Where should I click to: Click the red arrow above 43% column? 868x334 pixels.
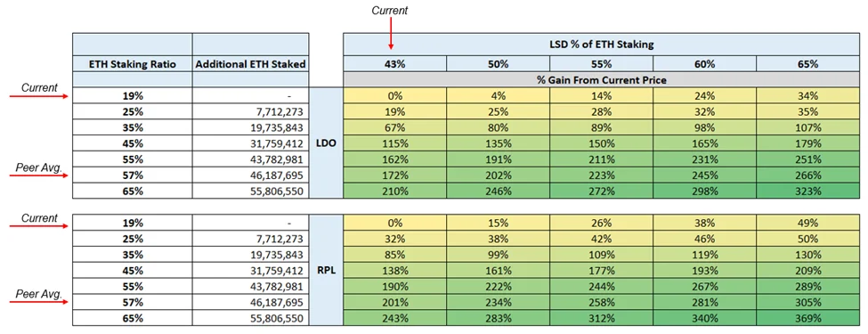[x=391, y=35]
